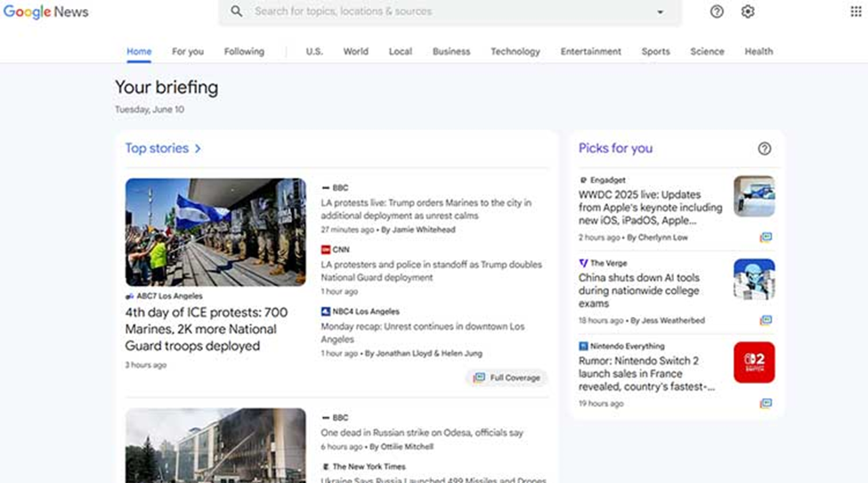Click The New York Times source label
868x483 pixels.
click(x=369, y=467)
